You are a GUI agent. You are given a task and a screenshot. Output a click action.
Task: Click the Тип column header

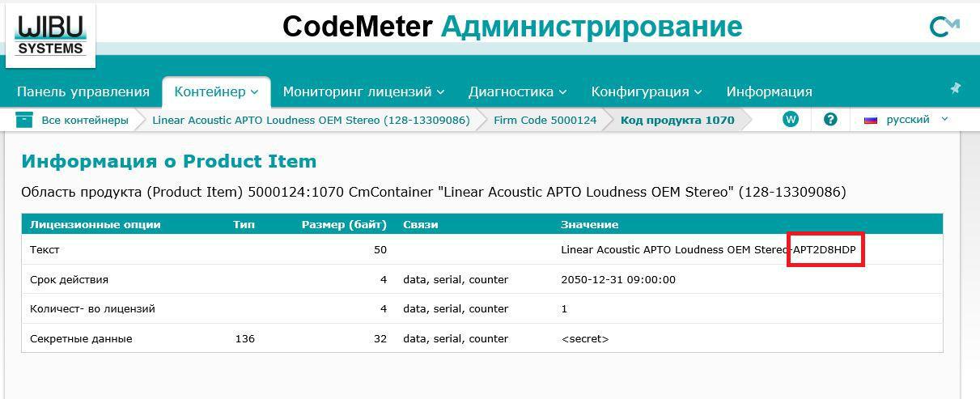(244, 224)
